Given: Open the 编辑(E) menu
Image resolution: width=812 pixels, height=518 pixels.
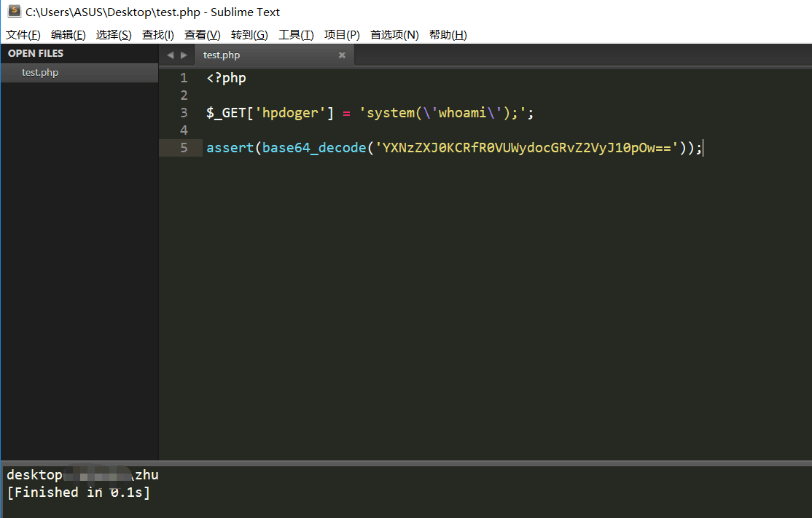Looking at the screenshot, I should (69, 35).
